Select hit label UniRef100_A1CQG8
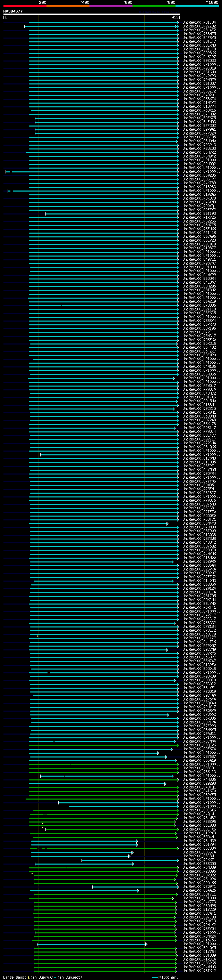The height and width of the screenshot is (980, 222). click(x=199, y=535)
